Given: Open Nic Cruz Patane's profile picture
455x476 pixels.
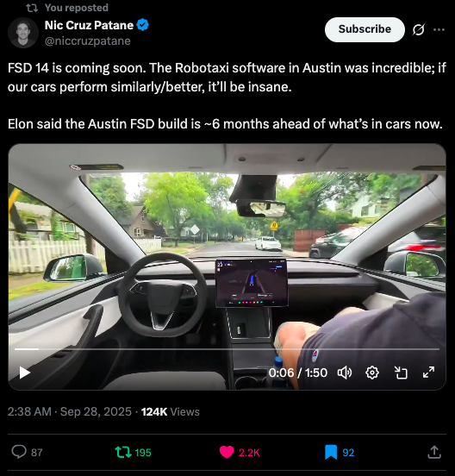Looking at the screenshot, I should tap(23, 33).
